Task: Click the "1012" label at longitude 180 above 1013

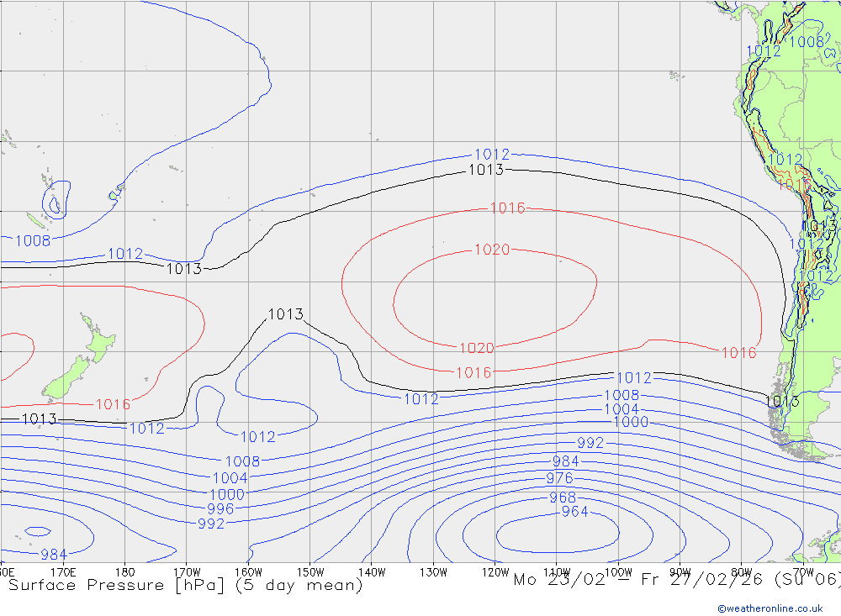Action: 125,254
